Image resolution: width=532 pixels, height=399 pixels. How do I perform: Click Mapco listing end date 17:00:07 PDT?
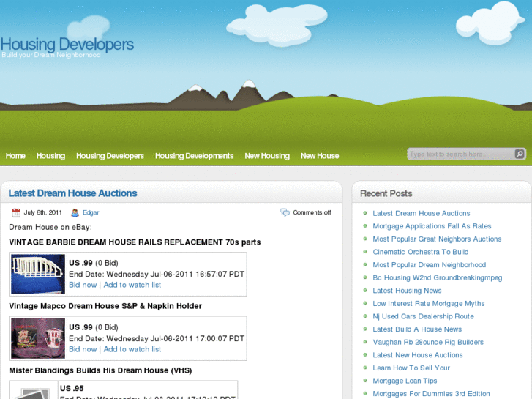coord(157,338)
